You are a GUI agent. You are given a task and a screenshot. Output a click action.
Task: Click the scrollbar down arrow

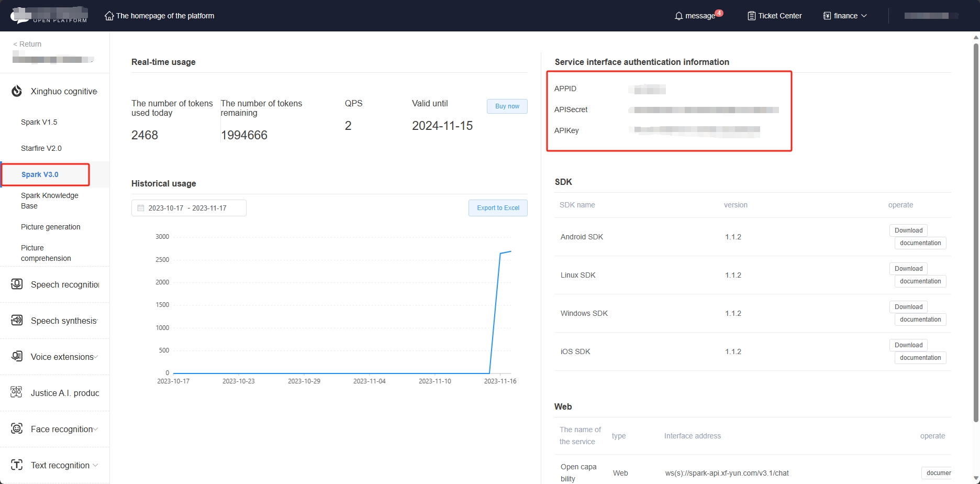pos(976,479)
